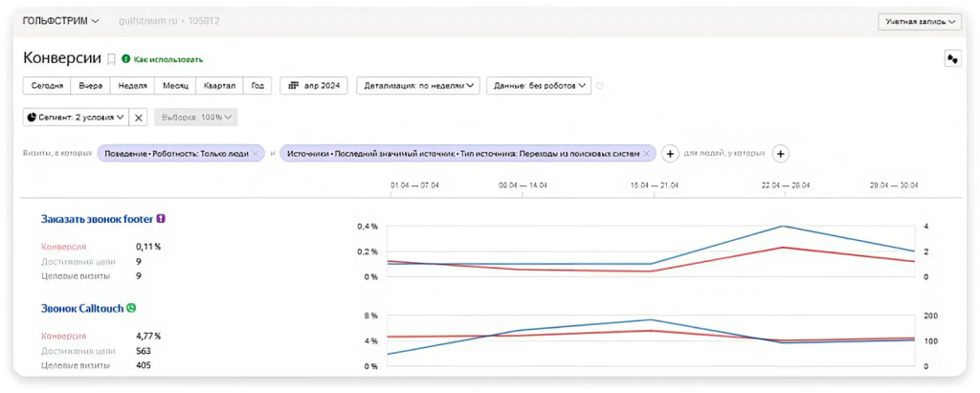Expand Детализация: по неделям dropdown
This screenshot has height=393, width=980.
tap(418, 86)
